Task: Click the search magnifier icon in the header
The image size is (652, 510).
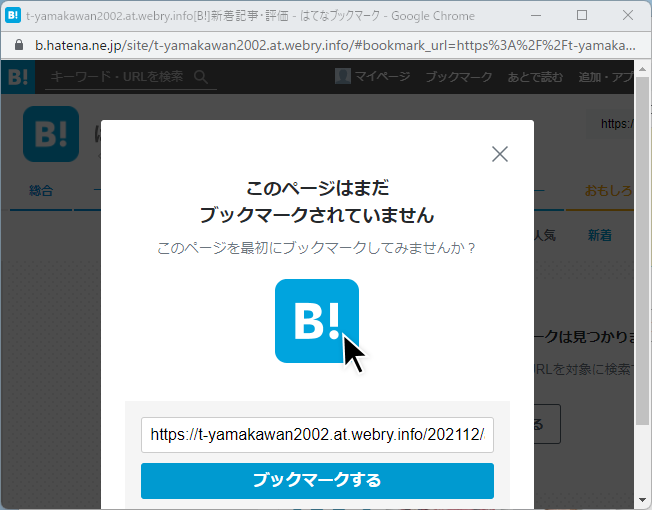Action: pyautogui.click(x=201, y=77)
